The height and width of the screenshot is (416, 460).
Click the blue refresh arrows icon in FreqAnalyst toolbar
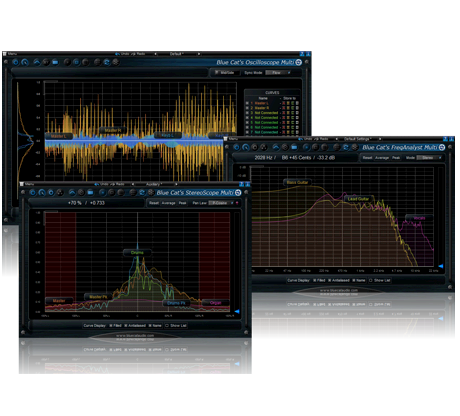346,147
